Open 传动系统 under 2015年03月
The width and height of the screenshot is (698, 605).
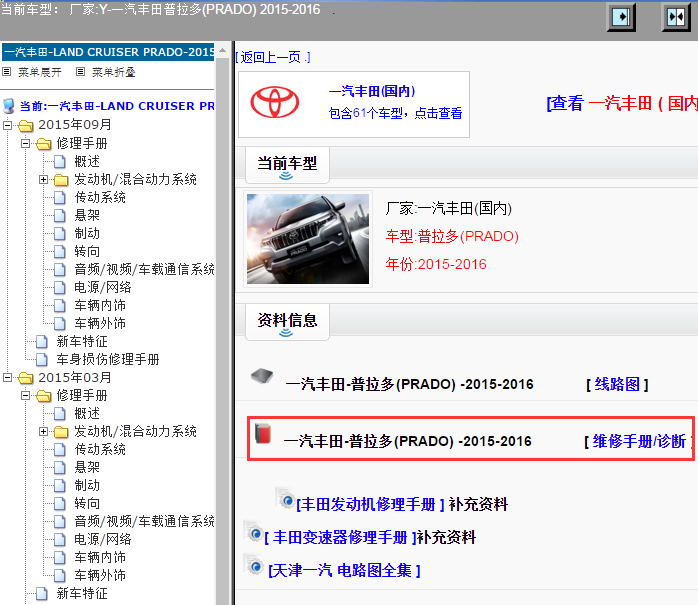coord(100,449)
